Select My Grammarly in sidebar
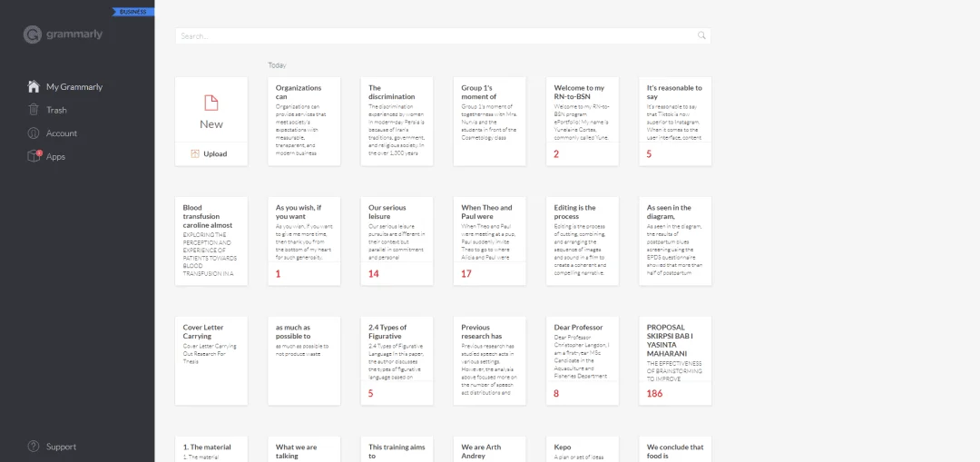980x462 pixels. coord(74,87)
